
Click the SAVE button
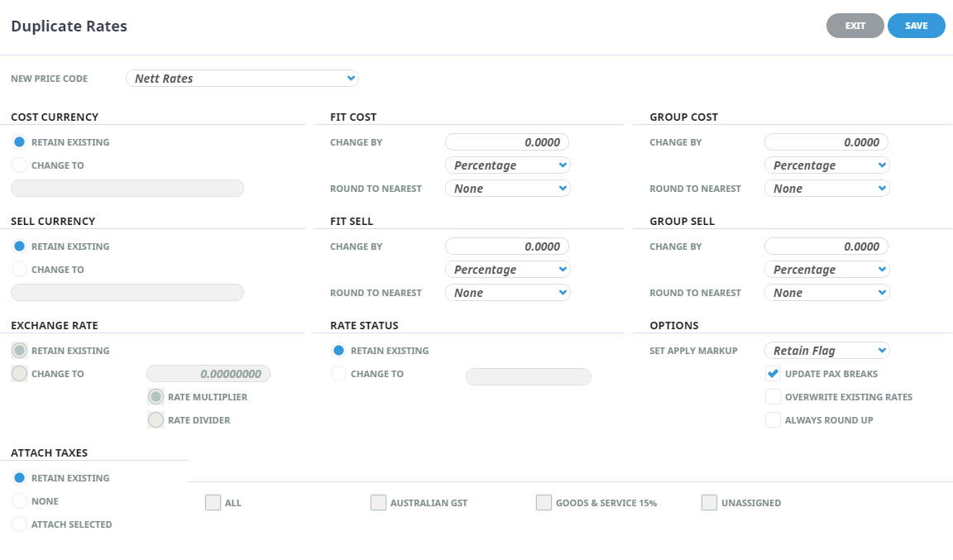tap(916, 26)
